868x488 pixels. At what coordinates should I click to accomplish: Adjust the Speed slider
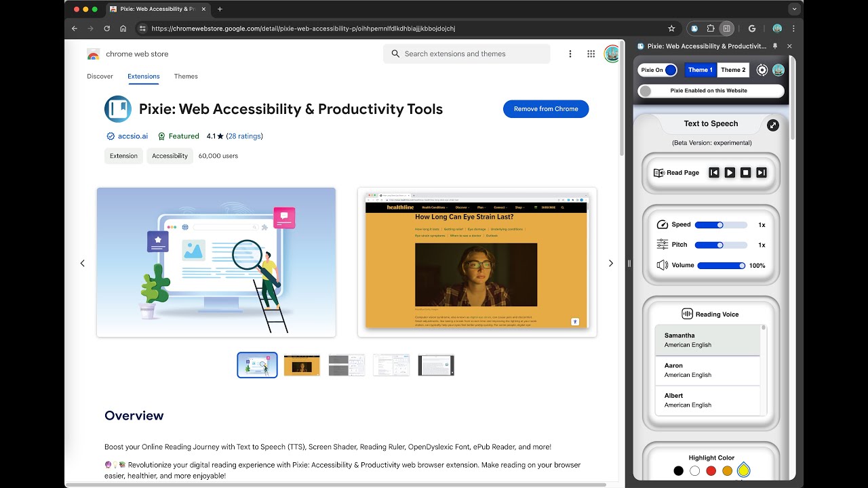click(721, 225)
